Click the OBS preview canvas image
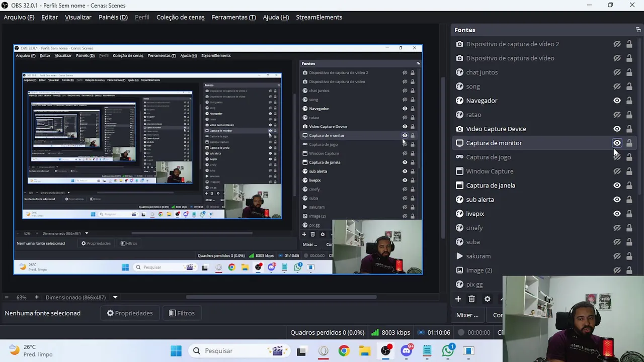This screenshot has width=644, height=362. (218, 159)
